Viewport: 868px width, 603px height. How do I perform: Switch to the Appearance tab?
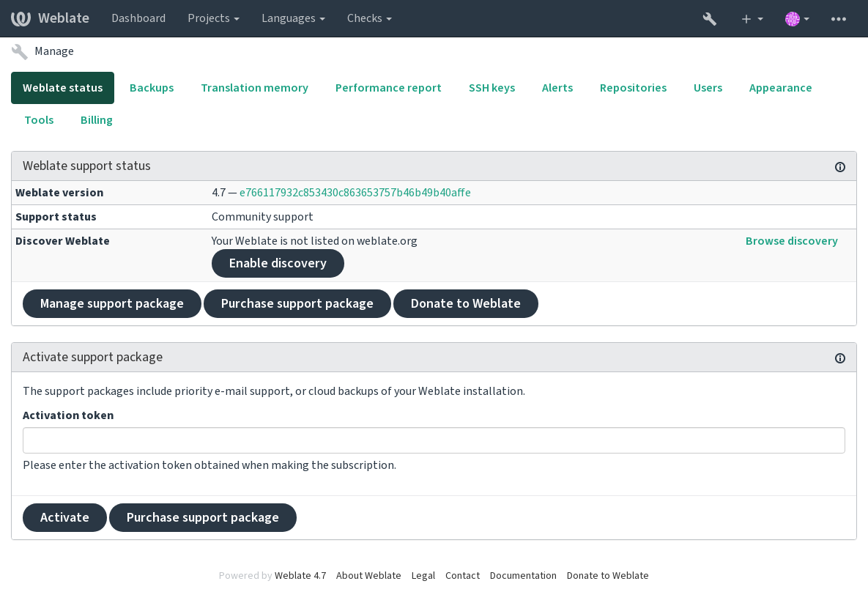pyautogui.click(x=780, y=87)
